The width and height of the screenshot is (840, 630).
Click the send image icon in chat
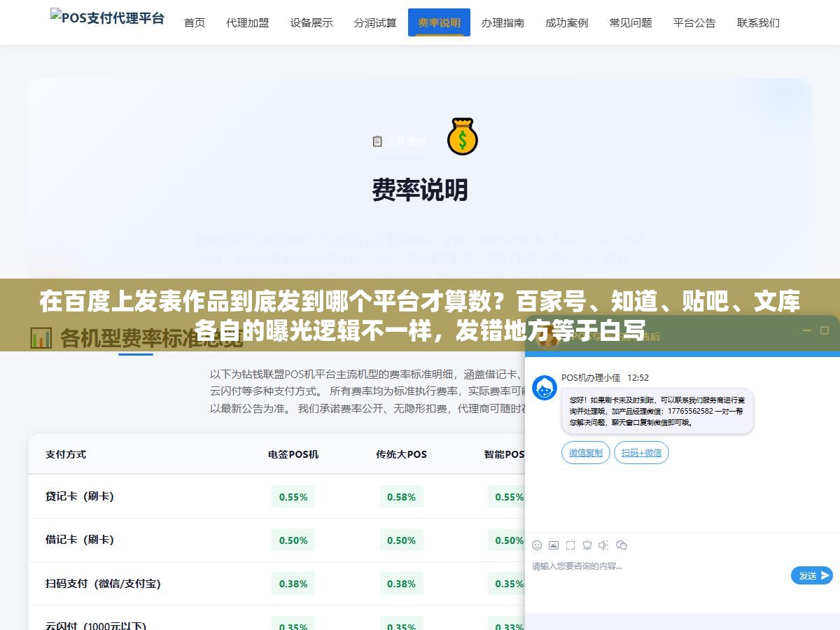coord(554,545)
